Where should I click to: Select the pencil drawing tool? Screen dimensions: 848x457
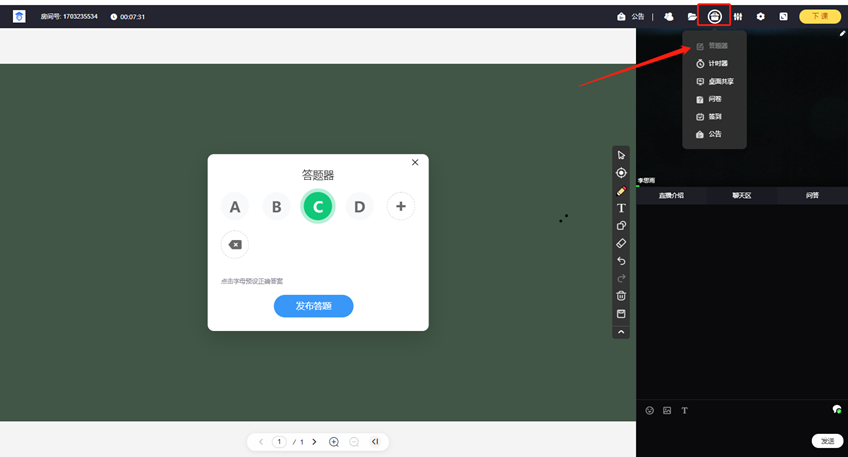coord(621,191)
